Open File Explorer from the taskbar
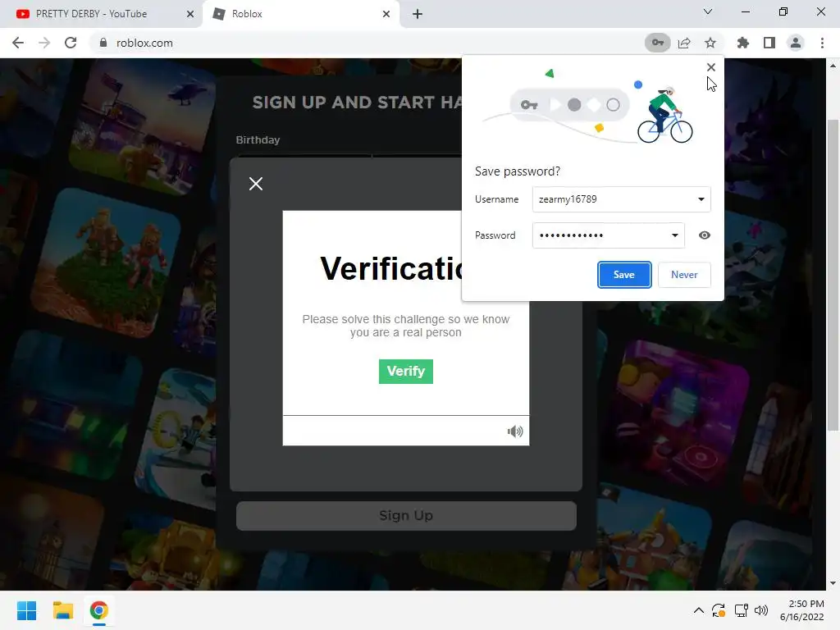The width and height of the screenshot is (840, 630). click(x=62, y=610)
